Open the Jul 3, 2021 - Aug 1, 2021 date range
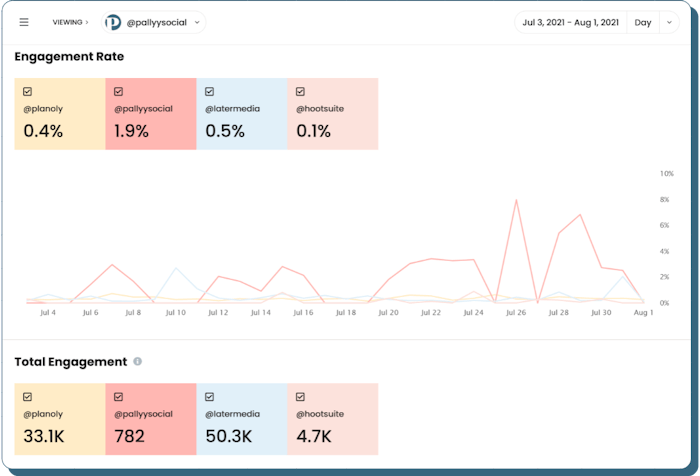700x476 pixels. coord(571,22)
